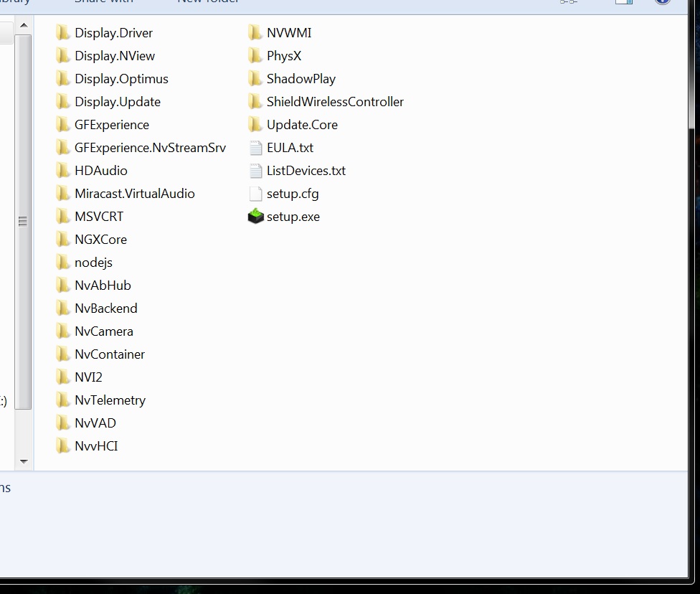Click the ShadowPlay folder icon
Screen dimensions: 700x594
[x=255, y=79]
